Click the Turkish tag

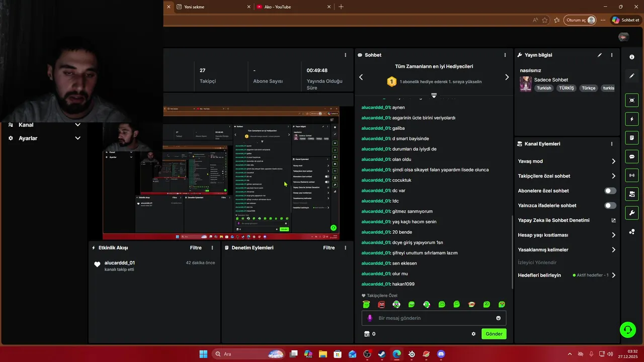pyautogui.click(x=544, y=88)
